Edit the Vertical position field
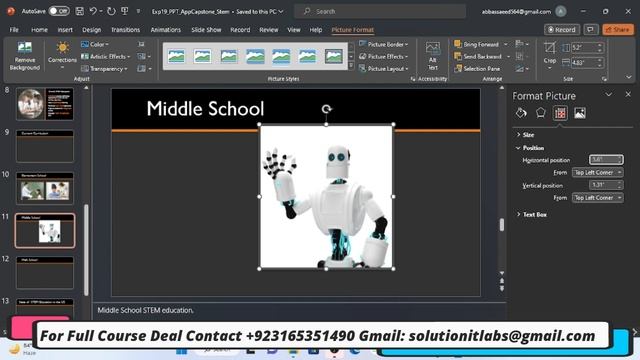The height and width of the screenshot is (360, 640). [606, 185]
